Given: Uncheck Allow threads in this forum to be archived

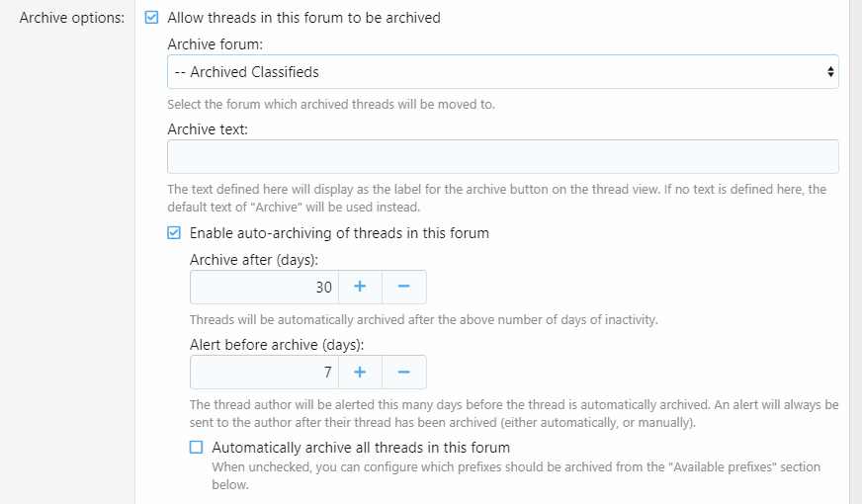Looking at the screenshot, I should click(152, 18).
